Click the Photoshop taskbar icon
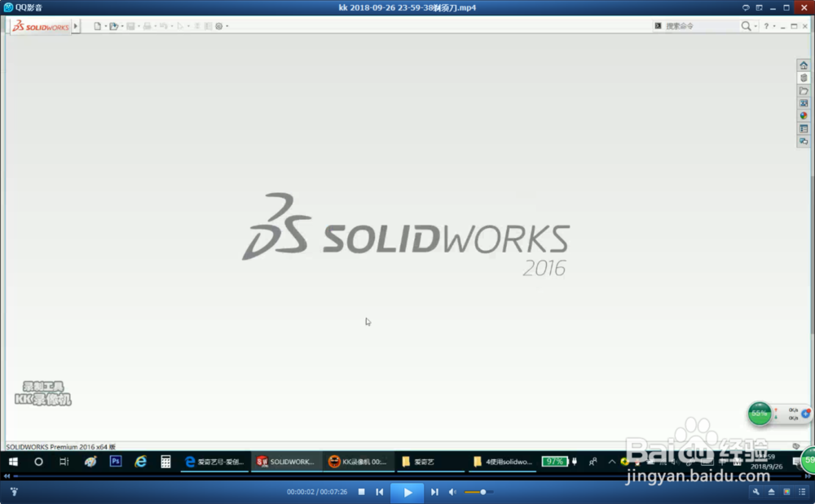 pyautogui.click(x=116, y=461)
